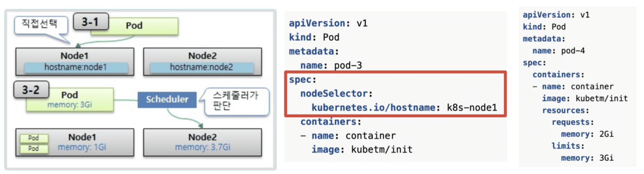Click the hostname:node2 label
Screen dimensions: 644x174
pos(202,67)
